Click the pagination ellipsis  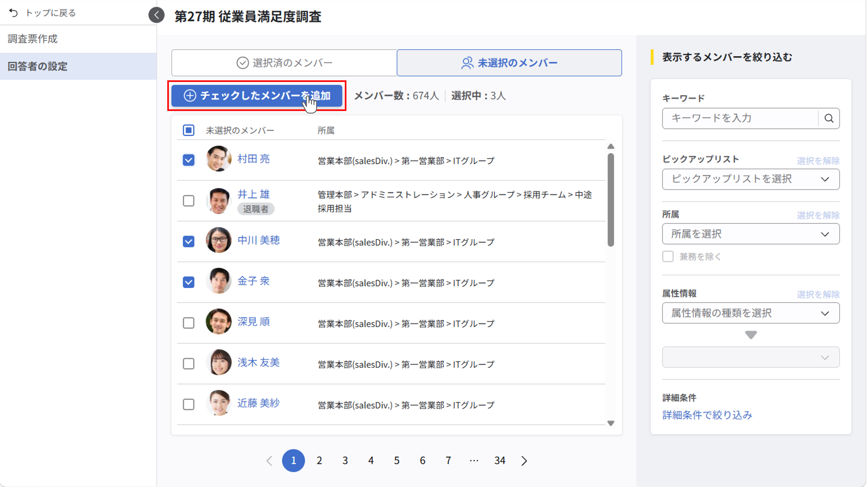click(474, 461)
